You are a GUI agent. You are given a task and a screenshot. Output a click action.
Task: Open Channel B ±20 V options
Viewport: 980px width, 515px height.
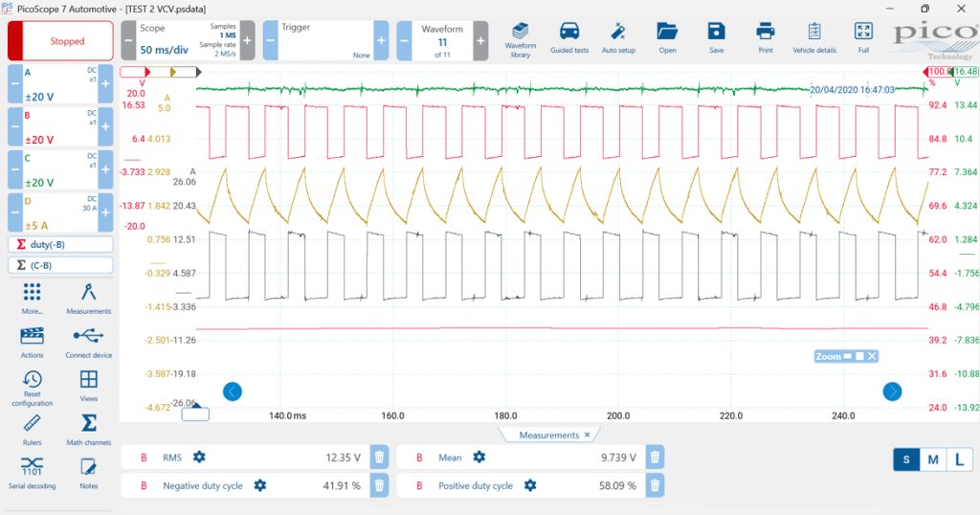[60, 127]
